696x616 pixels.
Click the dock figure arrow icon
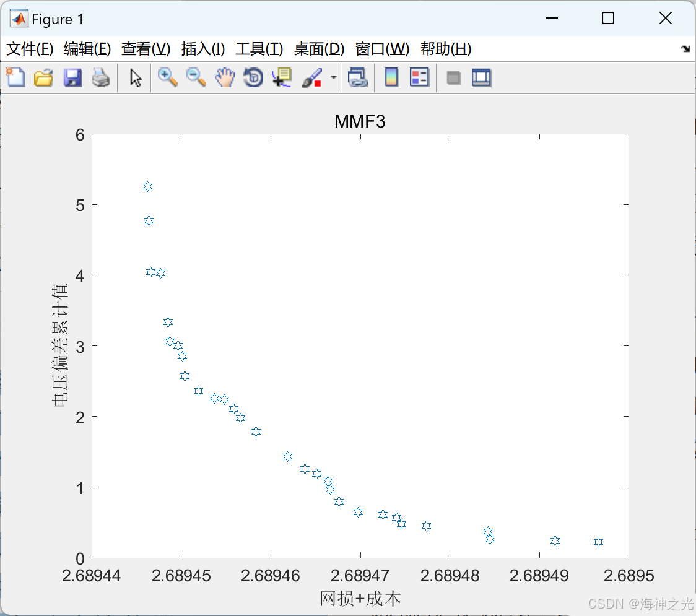pyautogui.click(x=685, y=49)
